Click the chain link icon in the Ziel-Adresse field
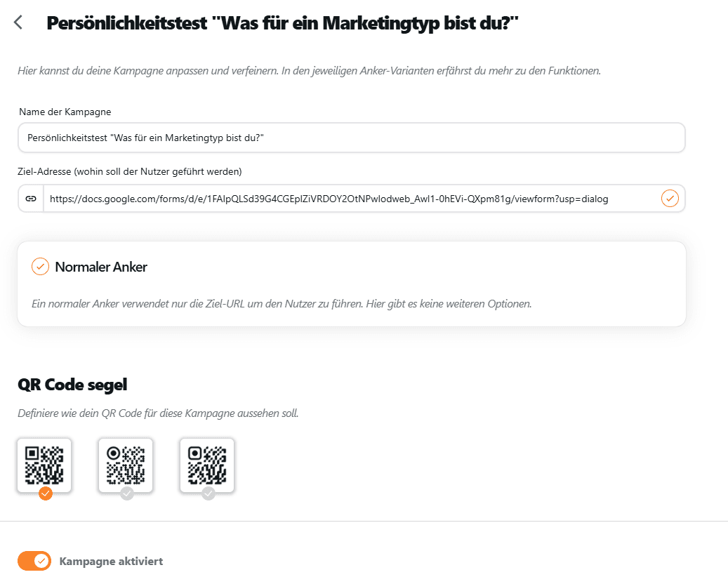This screenshot has width=728, height=577. click(30, 199)
